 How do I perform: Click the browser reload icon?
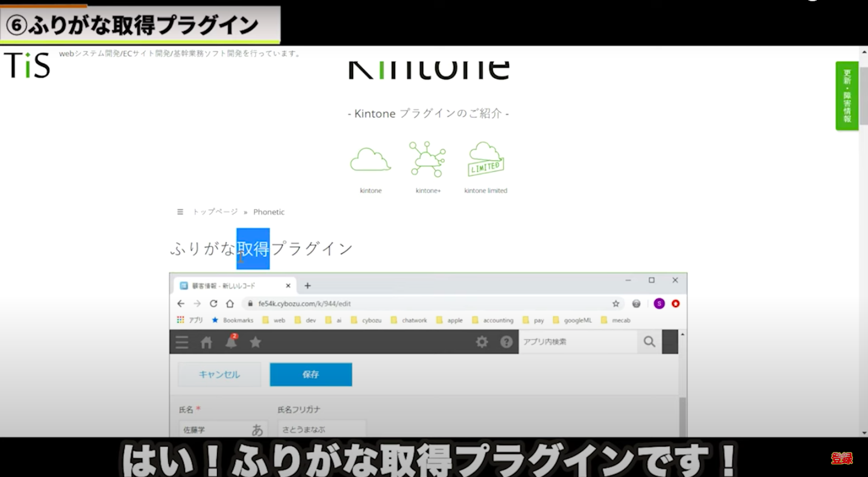coord(213,304)
